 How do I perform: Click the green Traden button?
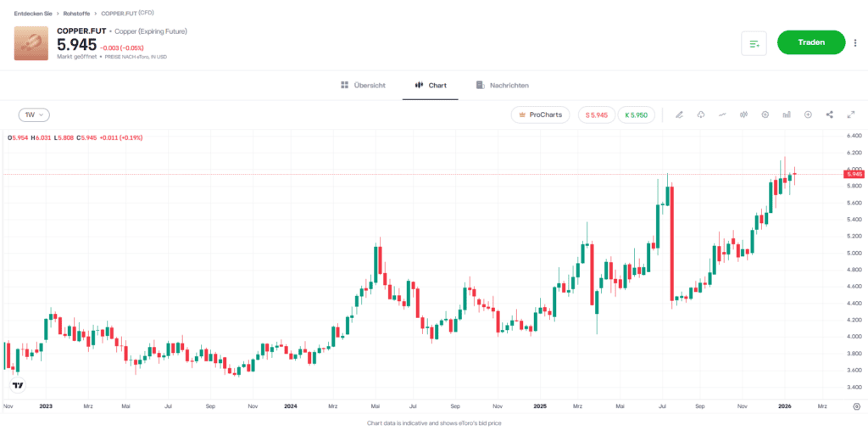click(810, 42)
